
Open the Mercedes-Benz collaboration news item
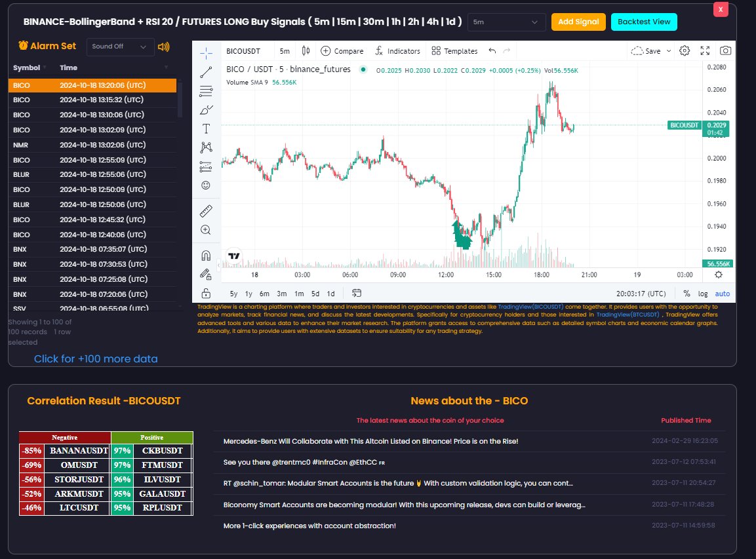tap(370, 441)
